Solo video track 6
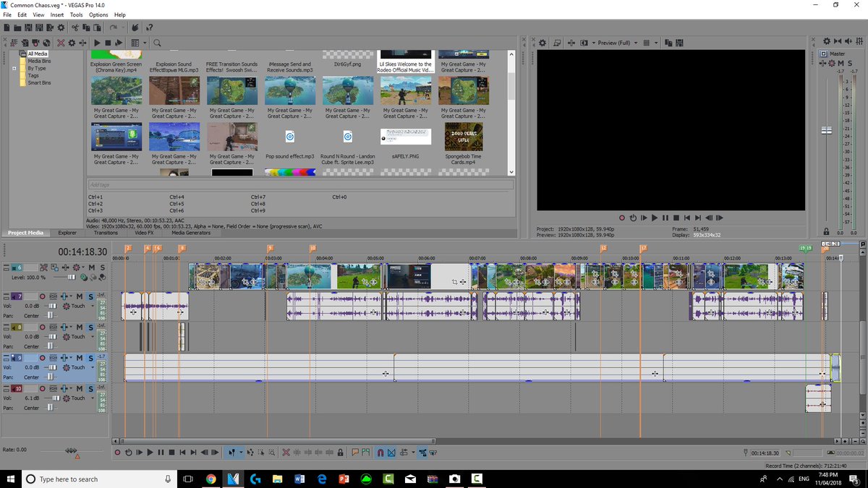Screen dimensions: 868x488 [x=101, y=267]
